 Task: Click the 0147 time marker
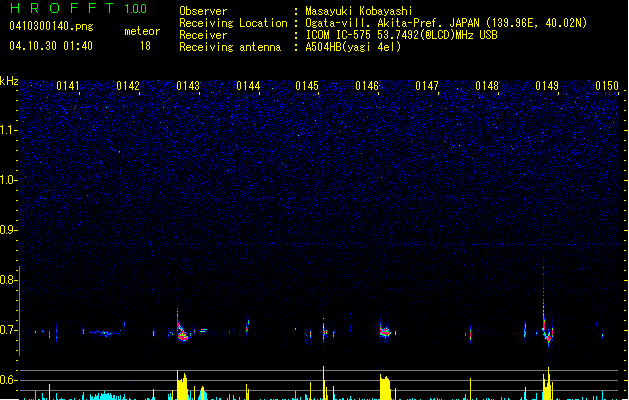click(427, 86)
